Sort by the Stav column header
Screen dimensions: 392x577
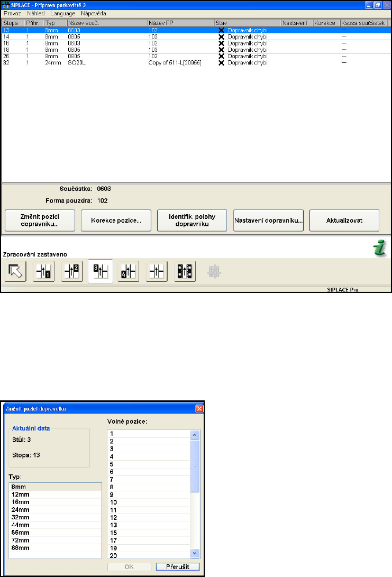248,23
